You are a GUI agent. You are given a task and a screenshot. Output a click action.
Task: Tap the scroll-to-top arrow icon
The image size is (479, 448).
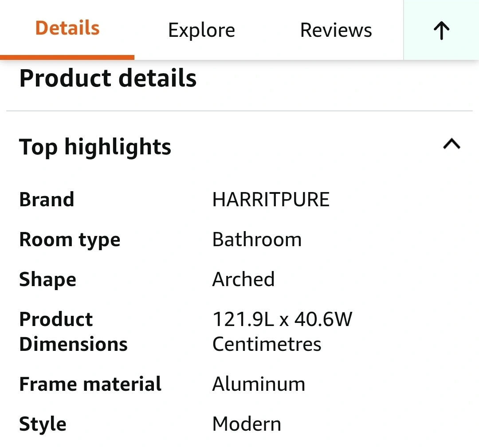pyautogui.click(x=441, y=31)
